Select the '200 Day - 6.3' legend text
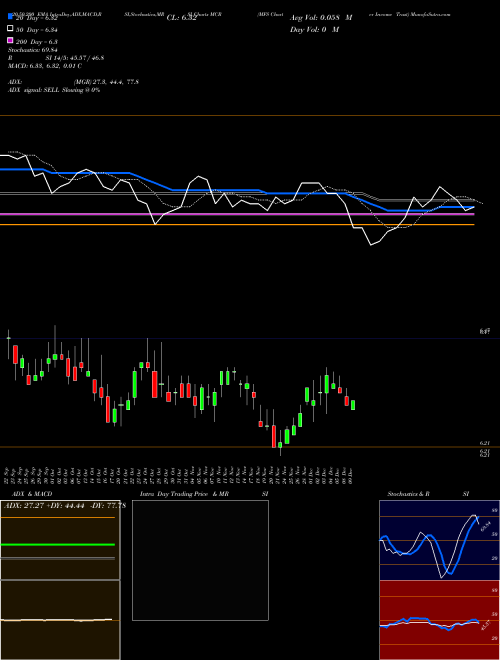 [37, 42]
